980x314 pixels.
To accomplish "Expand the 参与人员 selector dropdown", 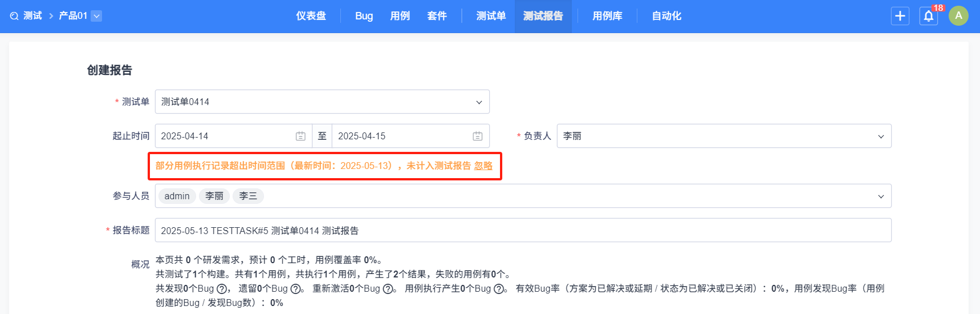I will 881,196.
